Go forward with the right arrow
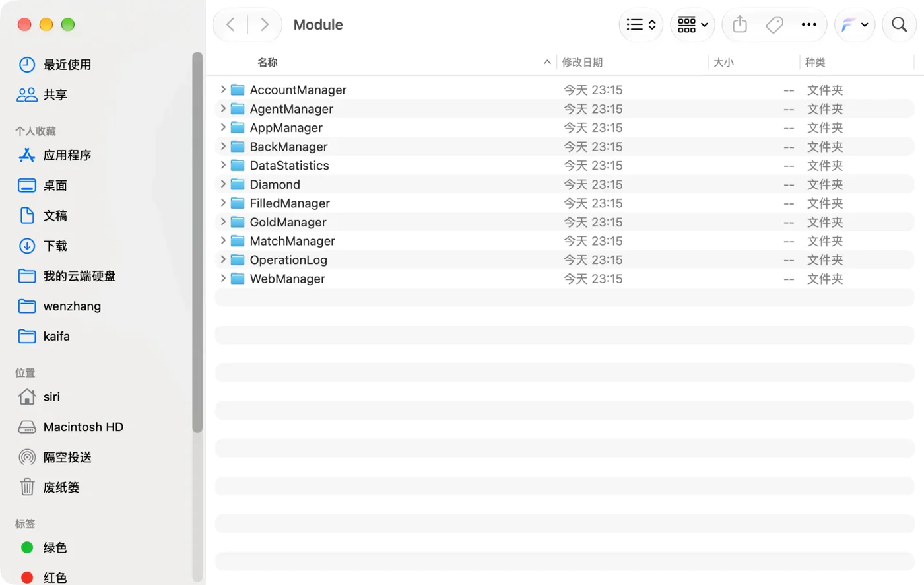The width and height of the screenshot is (924, 585). point(265,25)
